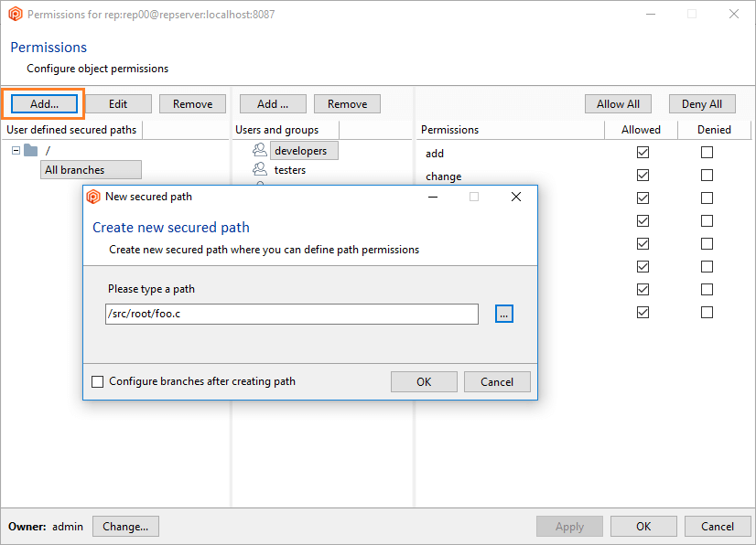
Task: Close the Permissions window
Action: click(734, 14)
